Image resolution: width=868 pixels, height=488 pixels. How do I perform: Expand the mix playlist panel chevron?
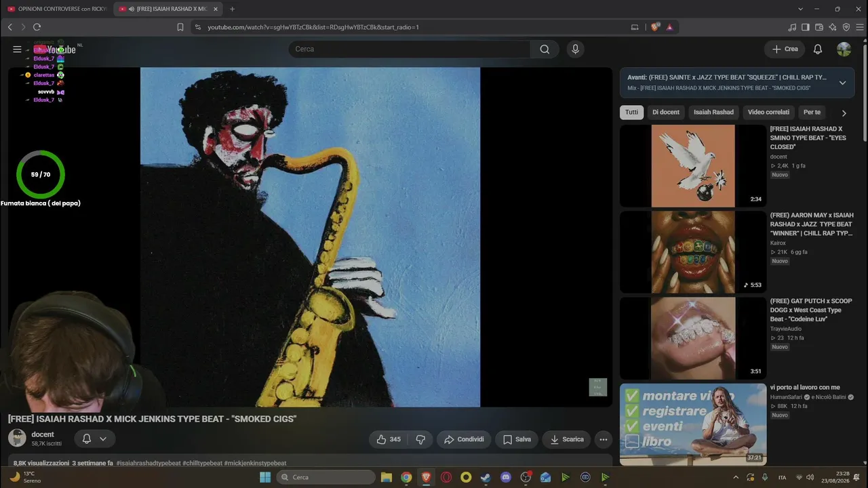[x=842, y=83]
